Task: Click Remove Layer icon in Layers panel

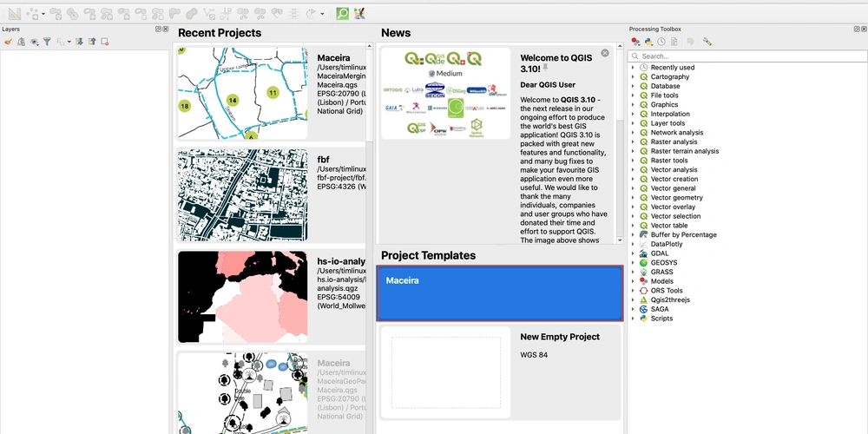Action: (x=105, y=42)
